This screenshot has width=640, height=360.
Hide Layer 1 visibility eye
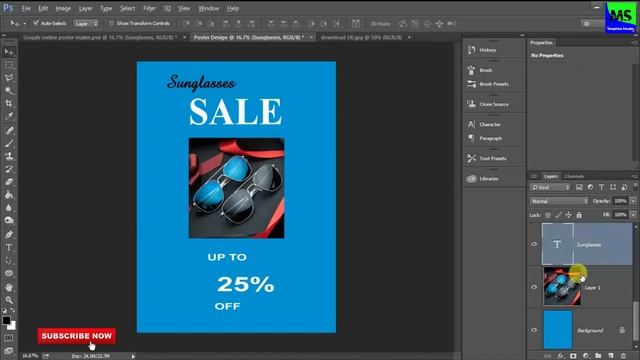point(534,287)
